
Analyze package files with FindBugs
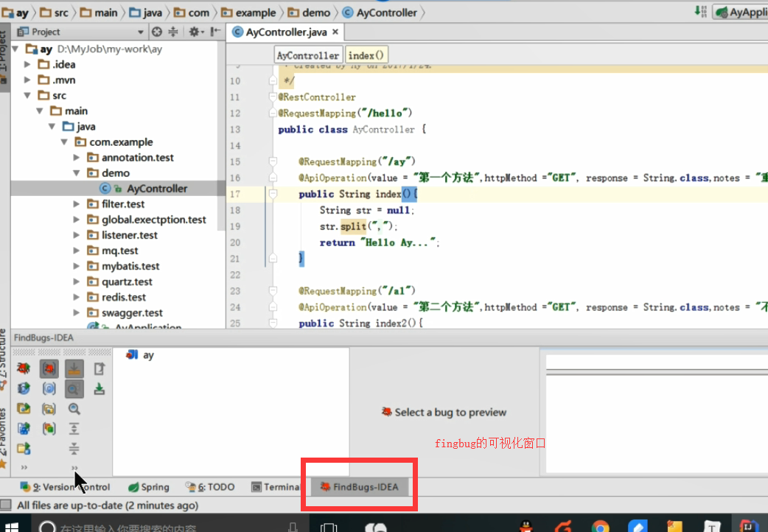pos(24,408)
